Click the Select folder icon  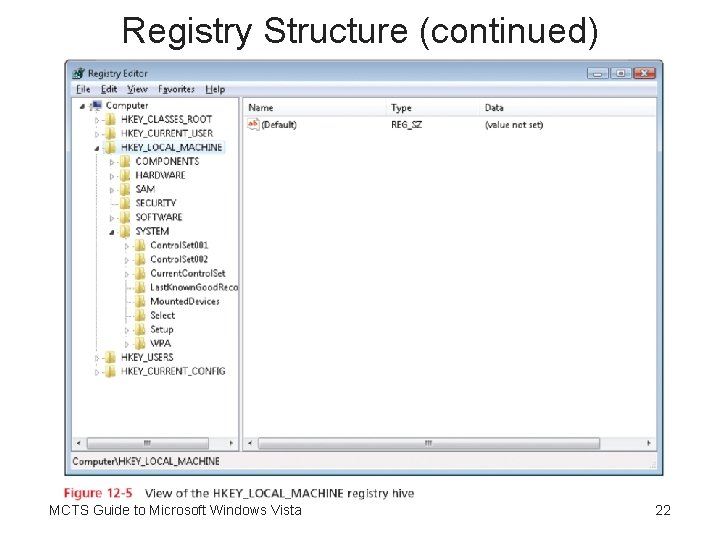click(x=140, y=315)
